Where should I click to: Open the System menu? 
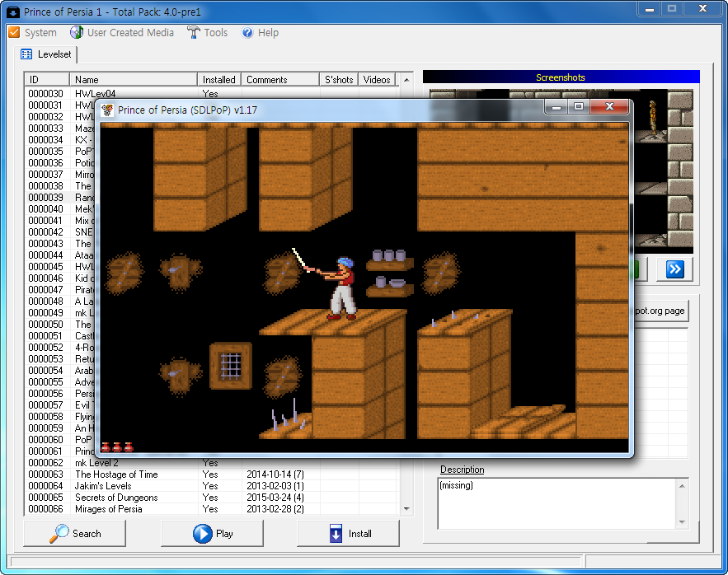tap(32, 32)
